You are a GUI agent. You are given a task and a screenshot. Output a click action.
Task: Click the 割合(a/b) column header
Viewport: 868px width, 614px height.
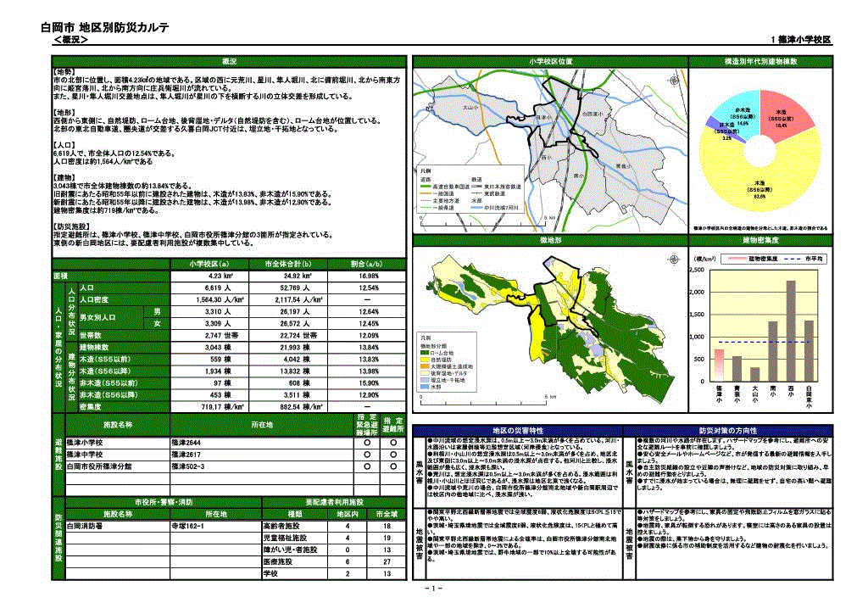point(366,264)
